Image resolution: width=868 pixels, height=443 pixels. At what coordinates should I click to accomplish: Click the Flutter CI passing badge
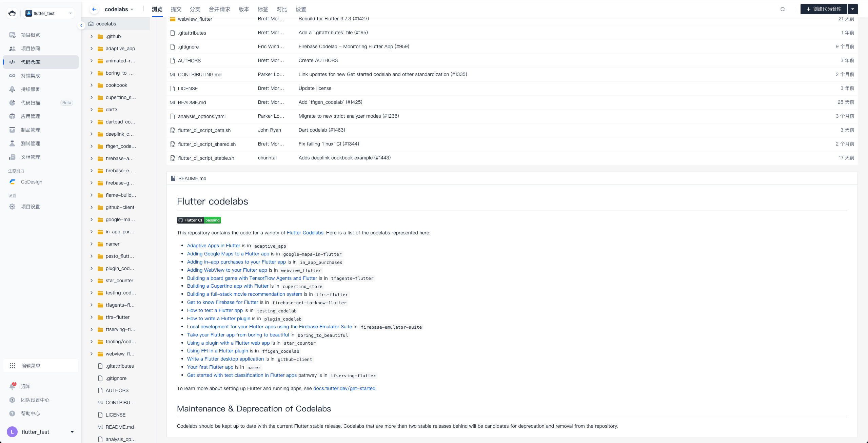coord(199,220)
